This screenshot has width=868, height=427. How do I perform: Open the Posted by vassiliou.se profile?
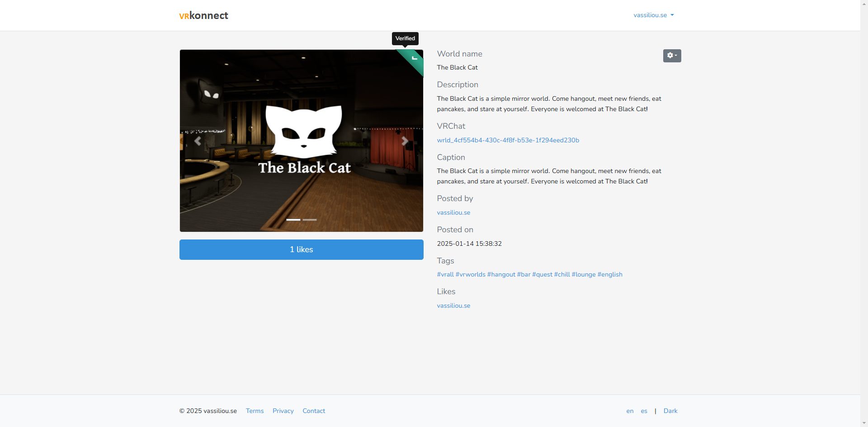point(453,212)
